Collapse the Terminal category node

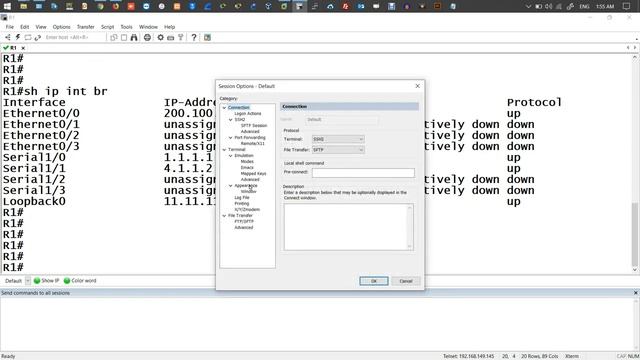coord(224,149)
